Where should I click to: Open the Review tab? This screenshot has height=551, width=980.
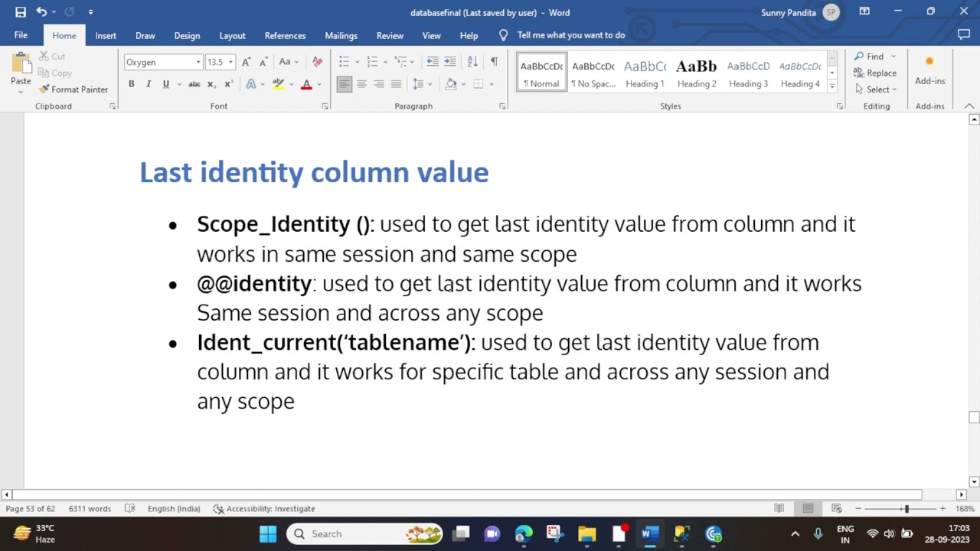[x=390, y=35]
